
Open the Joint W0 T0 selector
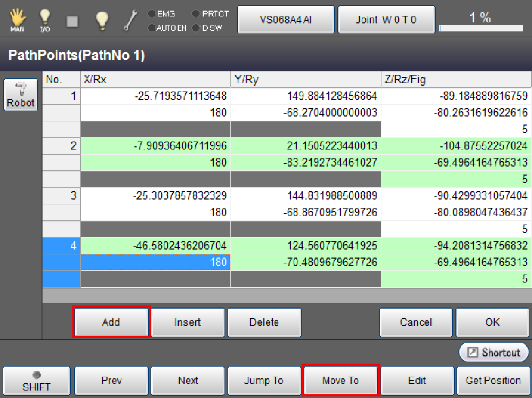pyautogui.click(x=386, y=20)
